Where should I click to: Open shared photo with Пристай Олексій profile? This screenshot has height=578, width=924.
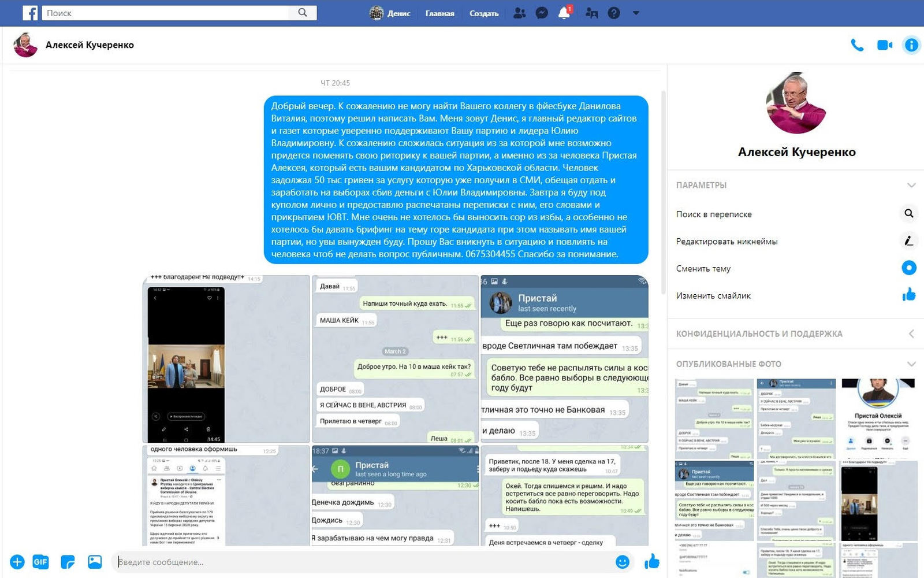click(x=878, y=418)
